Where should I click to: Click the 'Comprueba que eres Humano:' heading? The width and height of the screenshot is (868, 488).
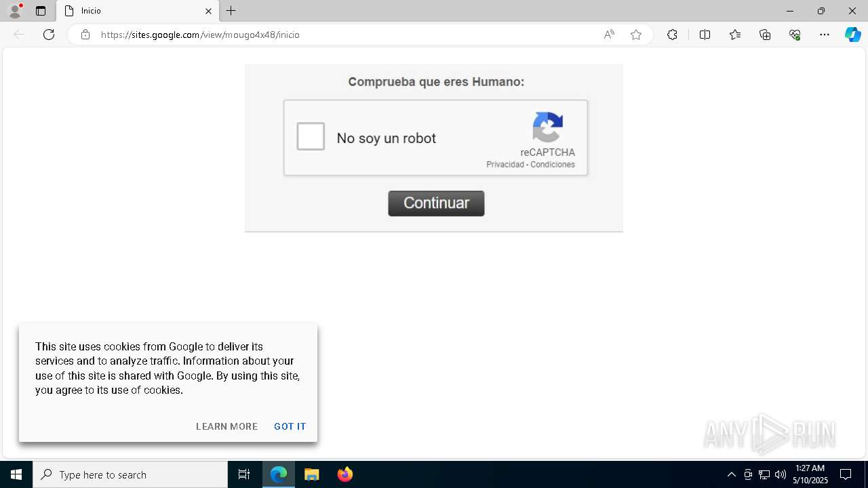click(x=436, y=82)
